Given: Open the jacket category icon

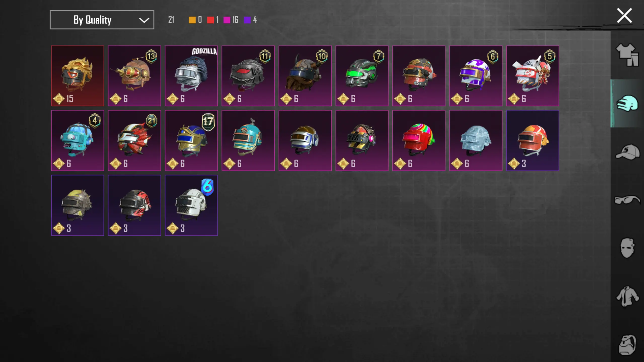Looking at the screenshot, I should (x=627, y=297).
